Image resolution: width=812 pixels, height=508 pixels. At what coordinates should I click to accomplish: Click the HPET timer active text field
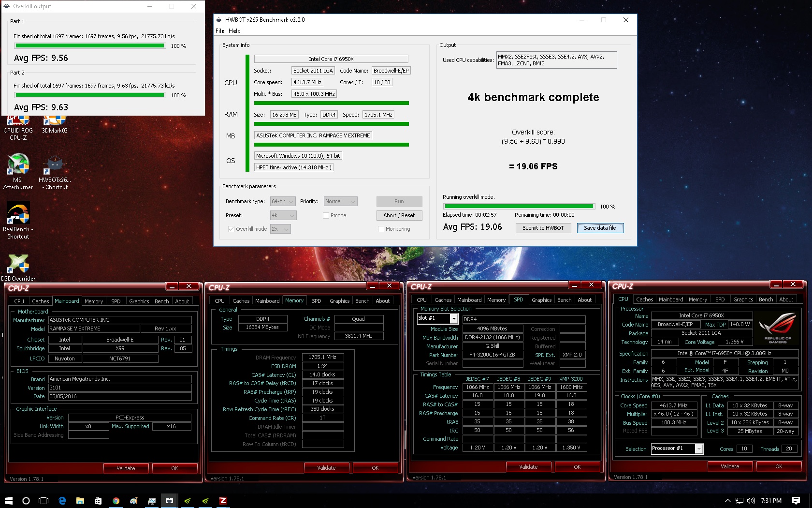(x=293, y=167)
